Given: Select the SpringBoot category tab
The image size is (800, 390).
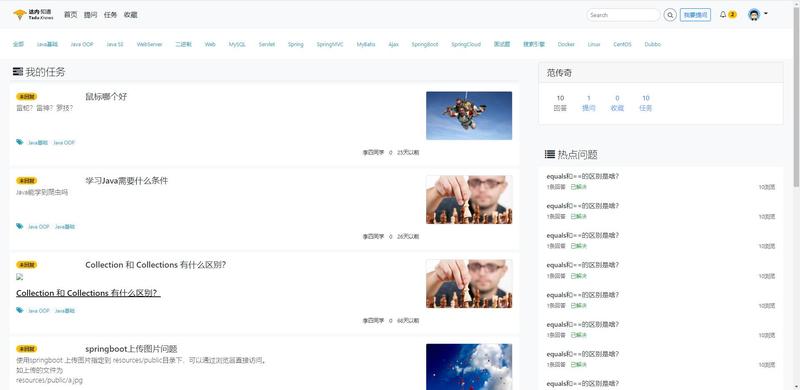Looking at the screenshot, I should tap(424, 44).
